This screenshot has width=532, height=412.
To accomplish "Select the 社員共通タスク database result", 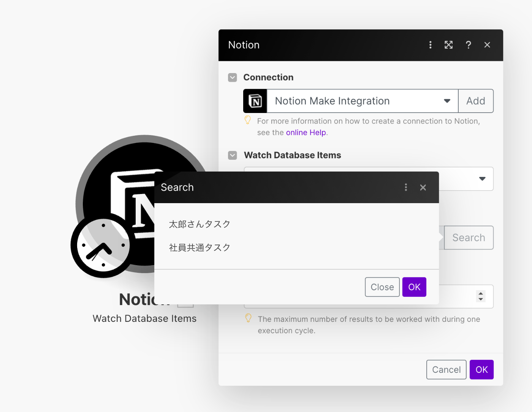I will [x=199, y=248].
